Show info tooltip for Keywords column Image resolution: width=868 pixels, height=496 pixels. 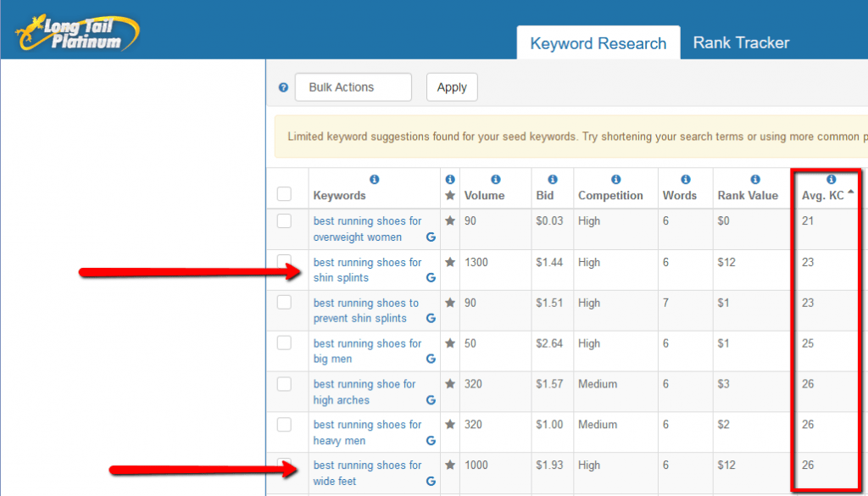click(374, 180)
